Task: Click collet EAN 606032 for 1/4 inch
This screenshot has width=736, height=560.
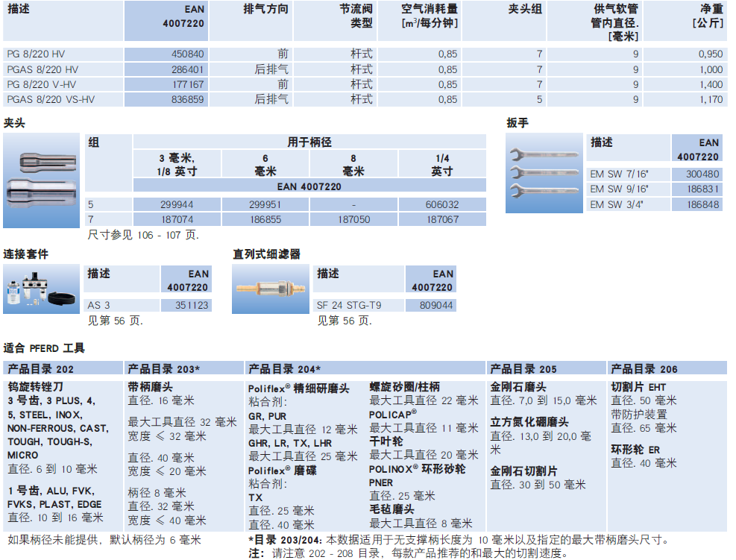Action: click(x=442, y=204)
